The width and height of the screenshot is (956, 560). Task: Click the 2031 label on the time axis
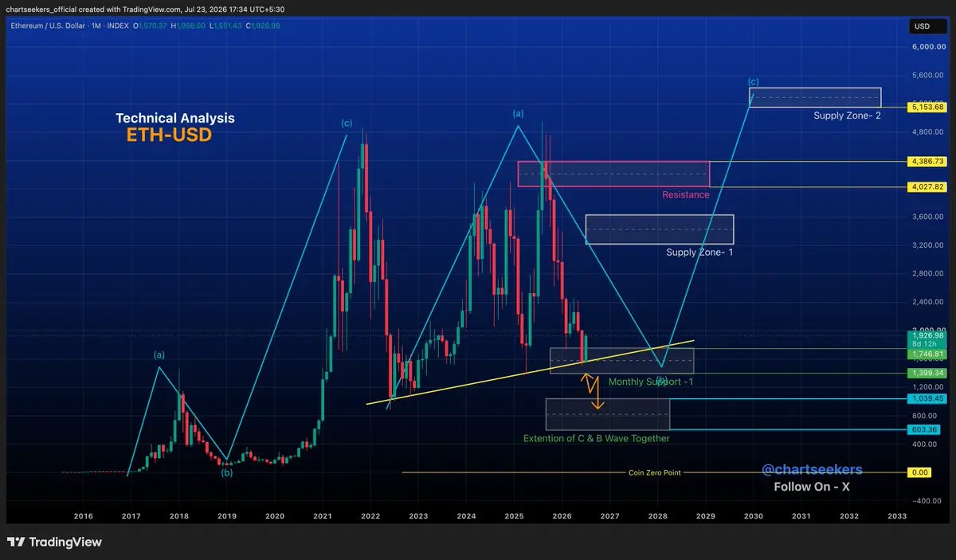tap(801, 516)
